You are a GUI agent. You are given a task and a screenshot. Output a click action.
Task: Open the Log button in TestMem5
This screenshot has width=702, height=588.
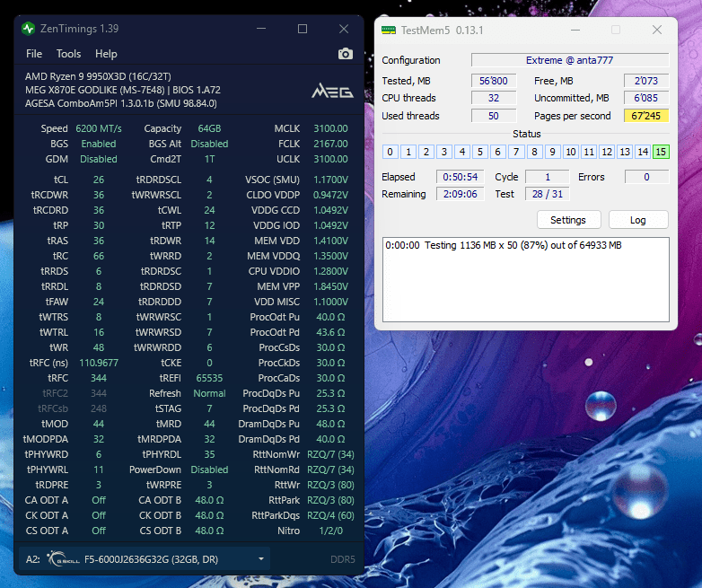tap(638, 220)
